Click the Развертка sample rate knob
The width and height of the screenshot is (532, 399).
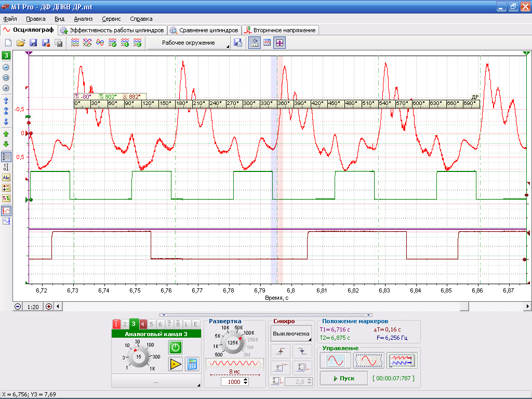233,343
